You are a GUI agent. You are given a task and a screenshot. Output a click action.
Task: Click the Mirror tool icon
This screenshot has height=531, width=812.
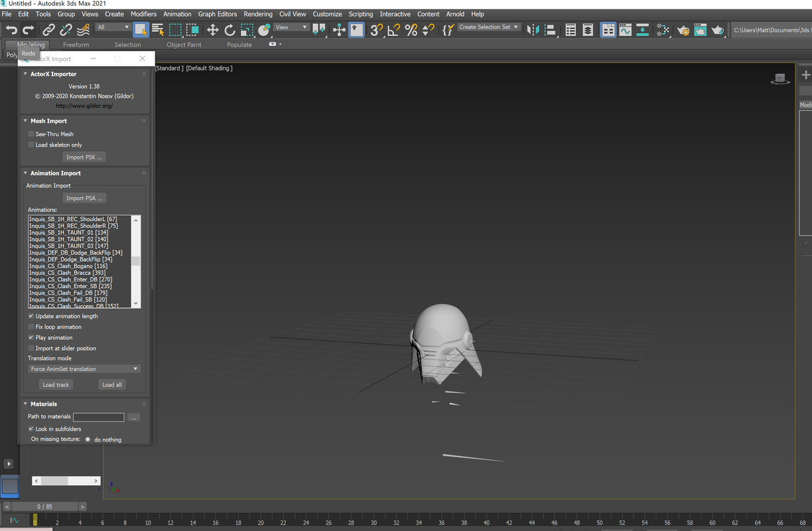point(534,30)
